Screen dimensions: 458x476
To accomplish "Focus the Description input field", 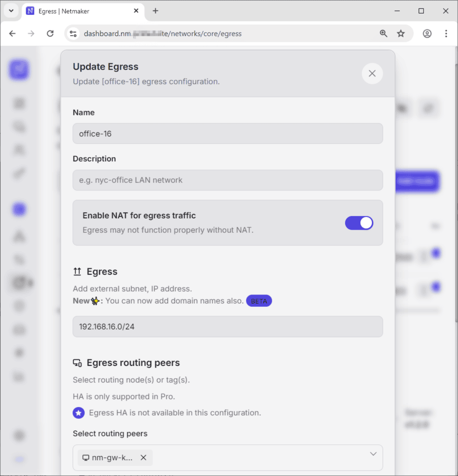I will point(227,180).
